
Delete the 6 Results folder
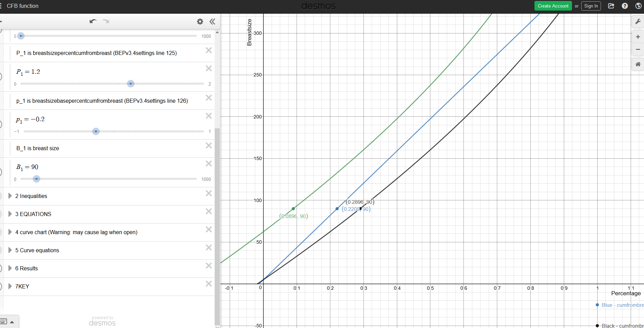tap(209, 266)
